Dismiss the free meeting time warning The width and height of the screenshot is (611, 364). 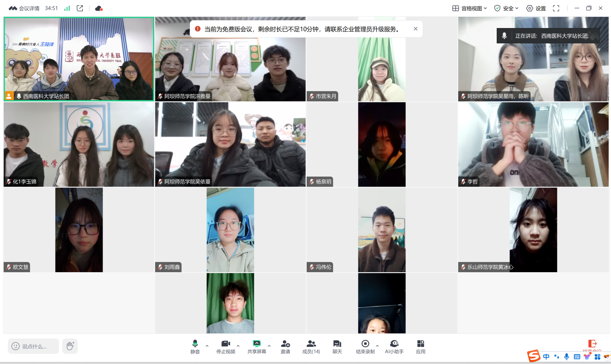point(416,29)
